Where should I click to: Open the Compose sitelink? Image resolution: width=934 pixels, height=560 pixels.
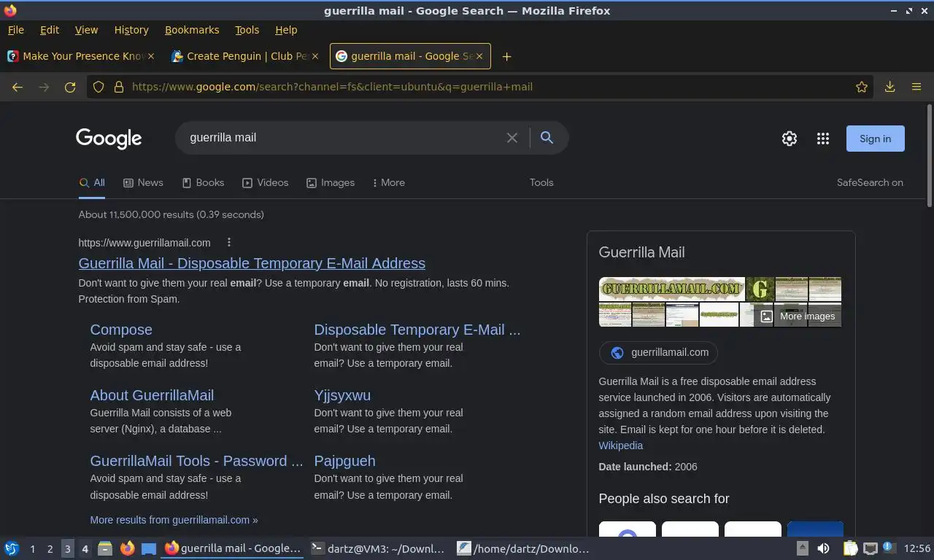[121, 330]
